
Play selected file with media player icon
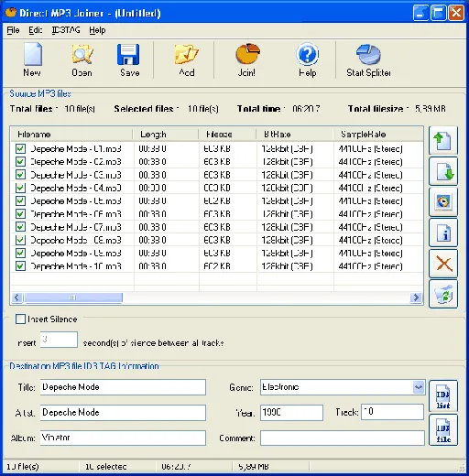(443, 201)
